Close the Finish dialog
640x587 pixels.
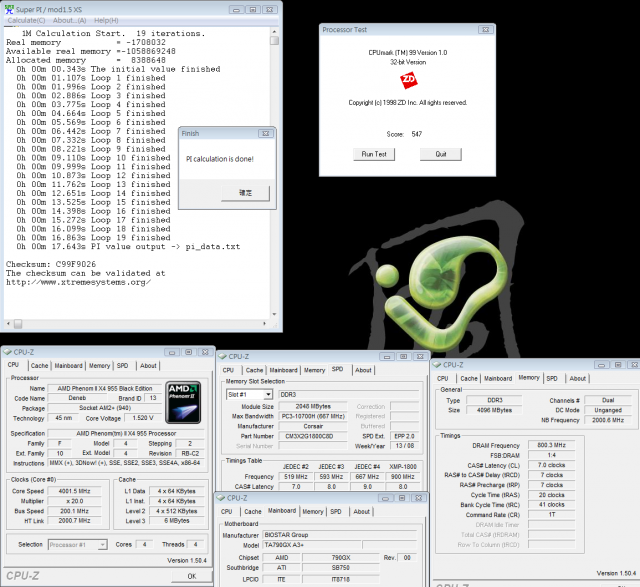pos(266,133)
